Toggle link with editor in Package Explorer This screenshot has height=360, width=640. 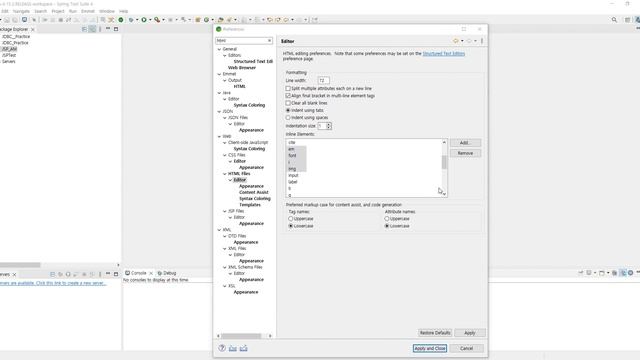coord(93,29)
